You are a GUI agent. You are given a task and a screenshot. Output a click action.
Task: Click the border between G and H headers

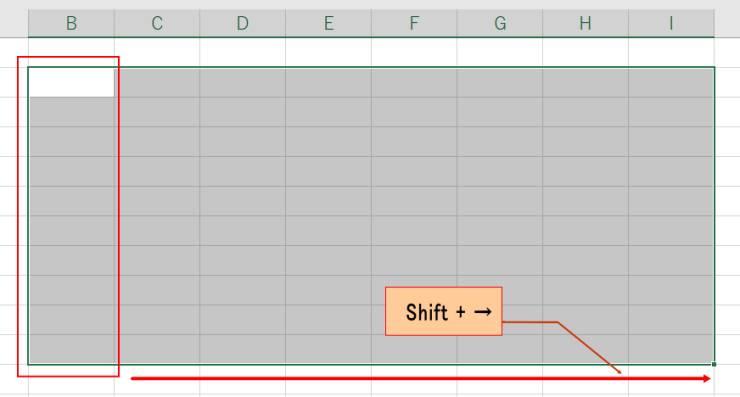pos(542,23)
